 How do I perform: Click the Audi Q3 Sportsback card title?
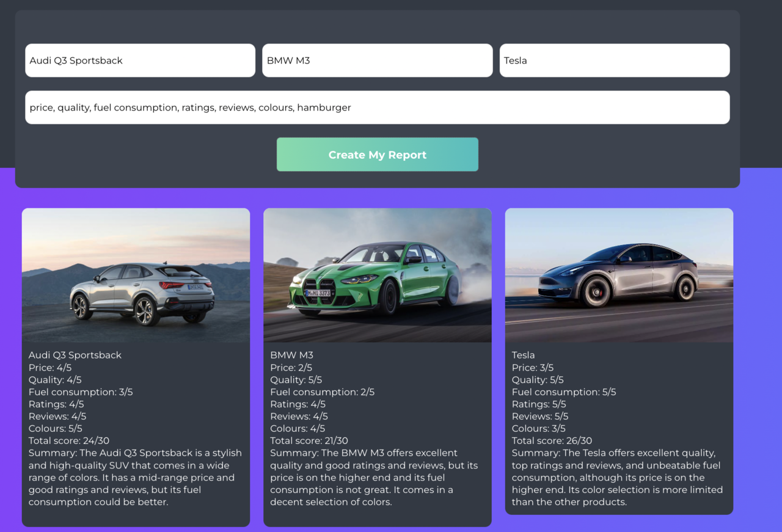[x=75, y=355]
